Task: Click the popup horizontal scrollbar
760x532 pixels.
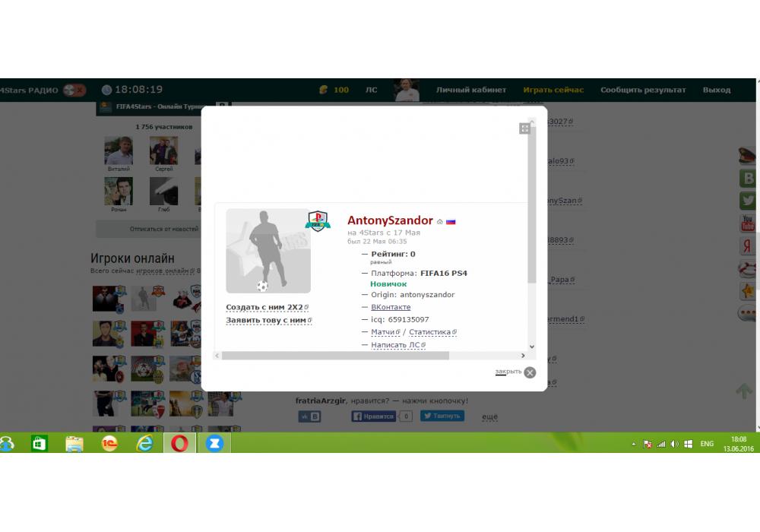Action: coord(334,356)
